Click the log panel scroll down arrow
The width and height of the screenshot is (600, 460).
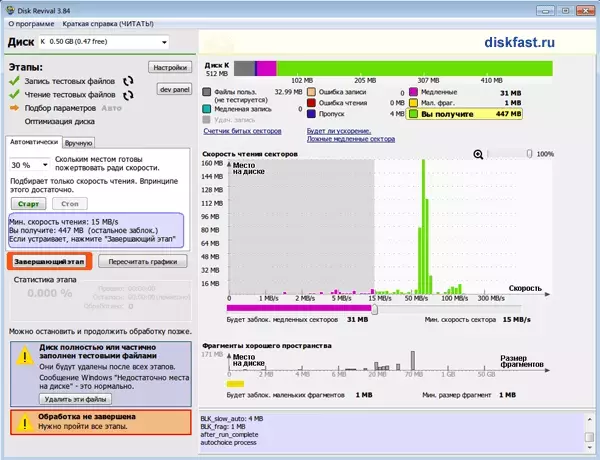(590, 447)
